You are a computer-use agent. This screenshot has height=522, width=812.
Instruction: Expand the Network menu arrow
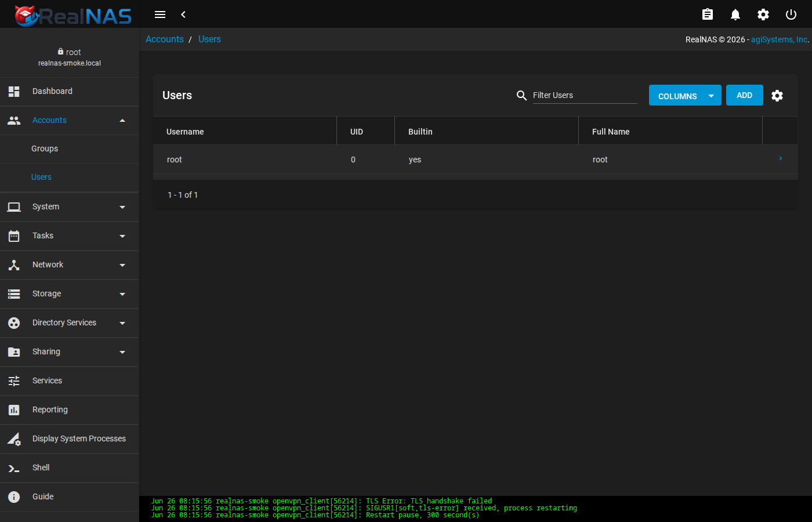[122, 265]
